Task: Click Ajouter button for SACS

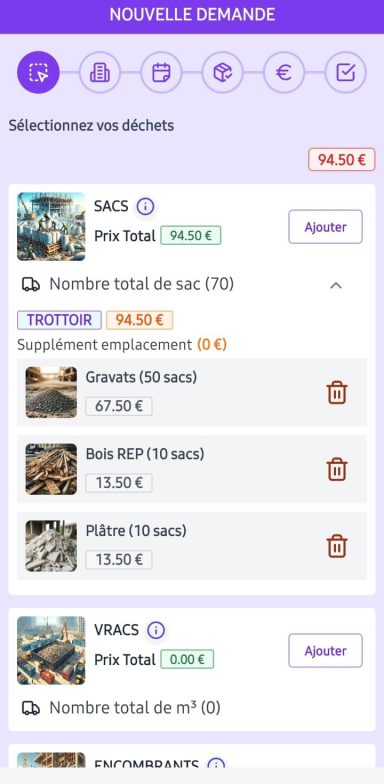Action: click(326, 227)
